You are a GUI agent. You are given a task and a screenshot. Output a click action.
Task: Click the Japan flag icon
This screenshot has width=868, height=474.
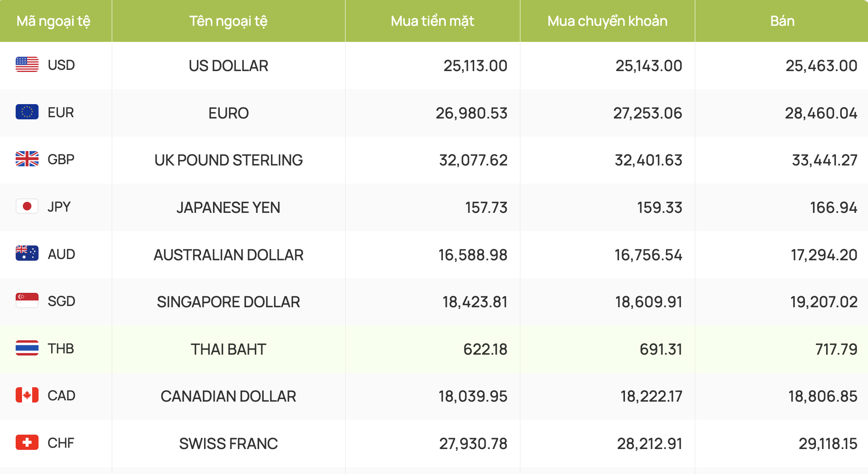coord(27,207)
